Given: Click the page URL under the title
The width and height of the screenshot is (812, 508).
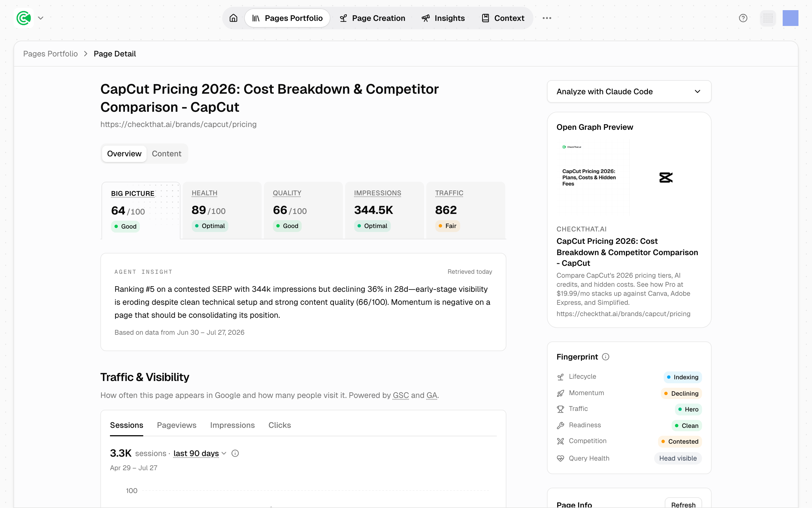Looking at the screenshot, I should click(x=178, y=124).
